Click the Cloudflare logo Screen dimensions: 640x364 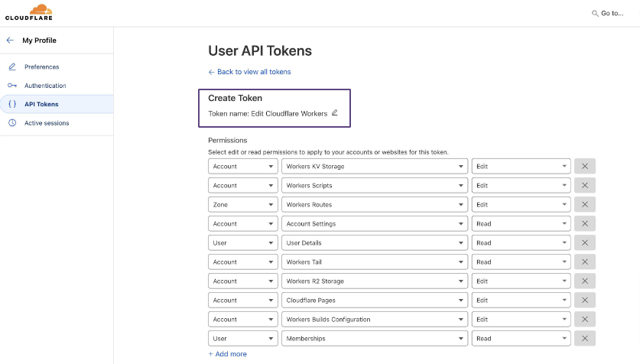click(x=29, y=12)
